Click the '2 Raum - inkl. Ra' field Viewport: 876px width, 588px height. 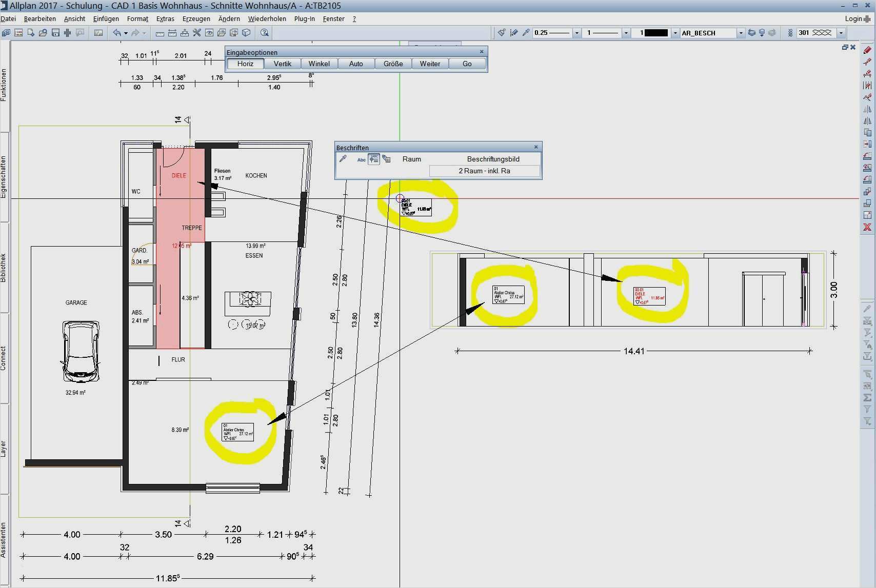pos(484,171)
